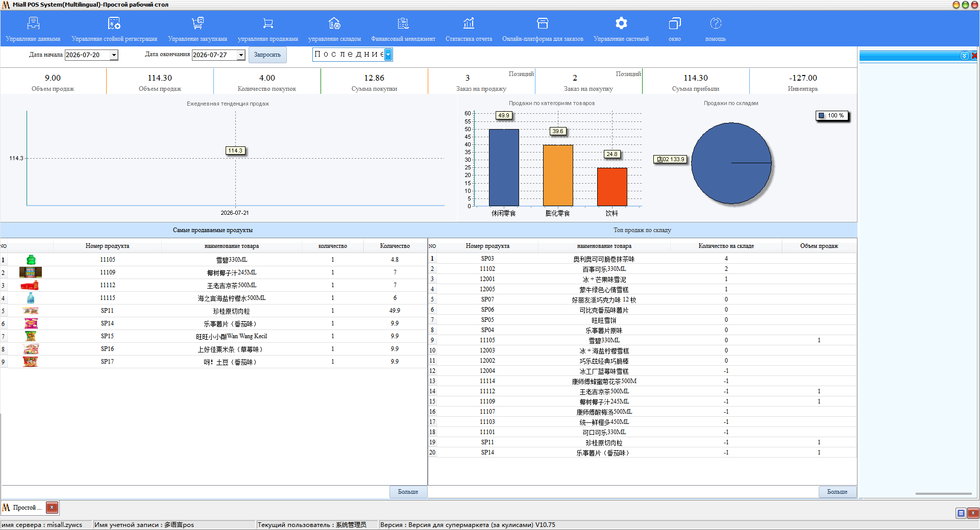This screenshot has height=530, width=980.
Task: Expand the Дата окончания date dropdown
Action: point(241,55)
